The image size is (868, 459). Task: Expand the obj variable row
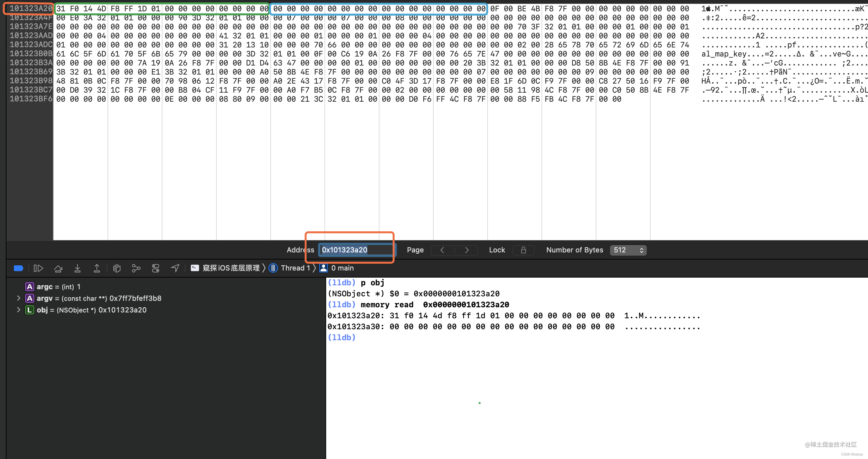18,310
